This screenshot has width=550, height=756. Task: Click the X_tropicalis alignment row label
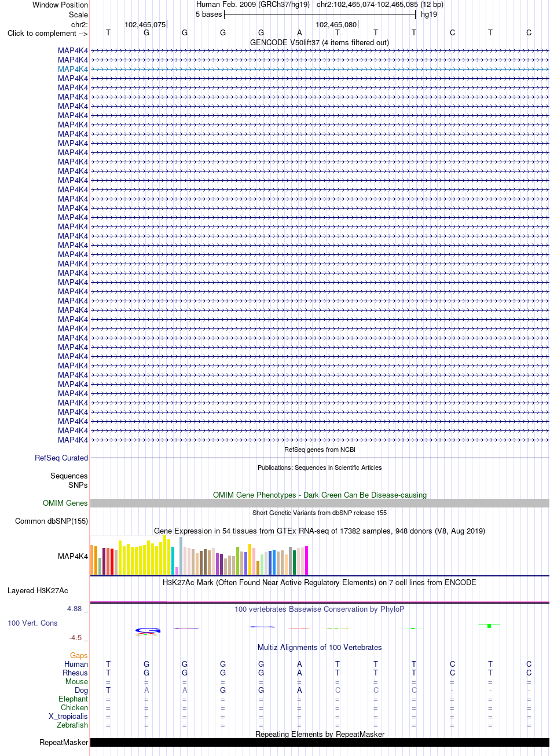[68, 717]
